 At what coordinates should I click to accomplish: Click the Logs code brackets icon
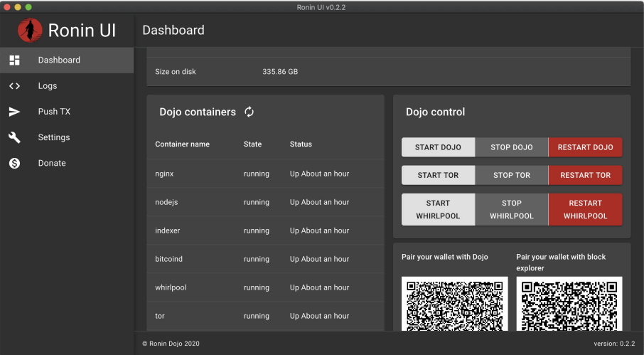[x=14, y=86]
